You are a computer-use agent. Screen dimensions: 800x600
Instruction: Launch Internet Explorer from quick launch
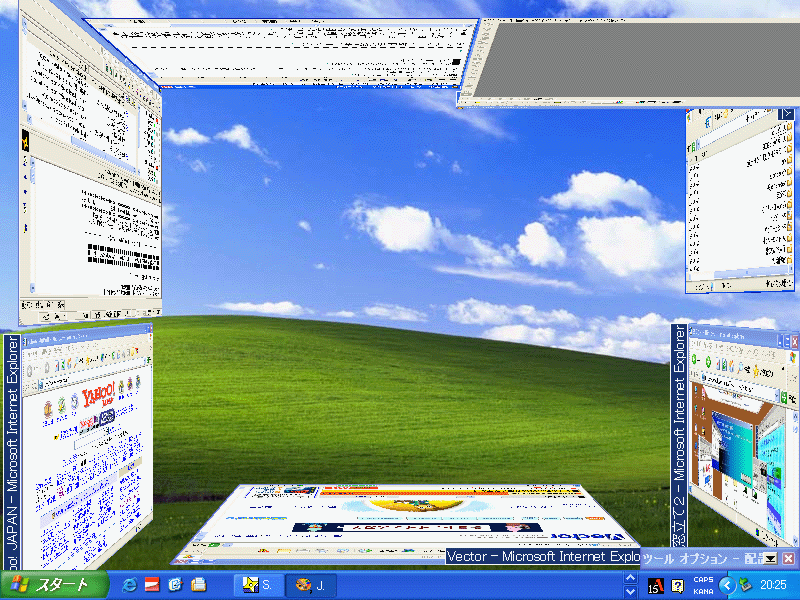point(129,585)
